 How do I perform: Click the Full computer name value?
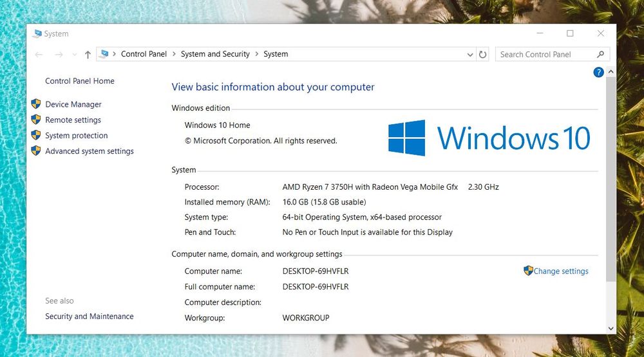(x=316, y=287)
